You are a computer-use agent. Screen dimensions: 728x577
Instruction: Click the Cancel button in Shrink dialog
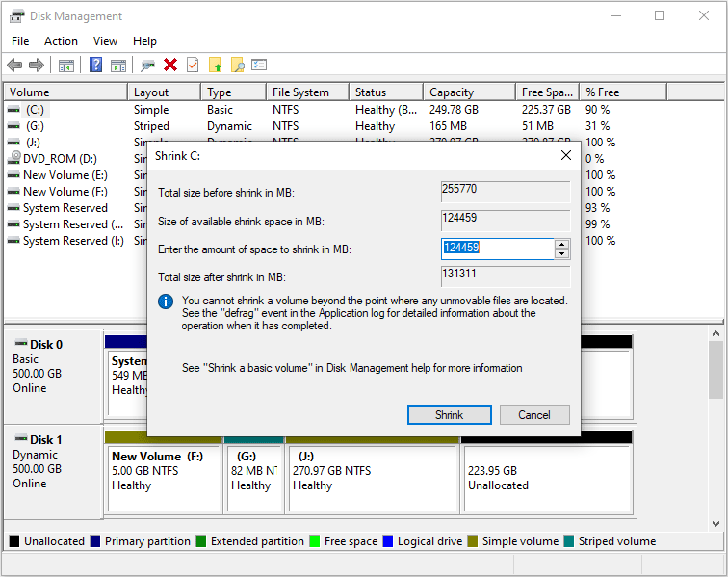(534, 415)
